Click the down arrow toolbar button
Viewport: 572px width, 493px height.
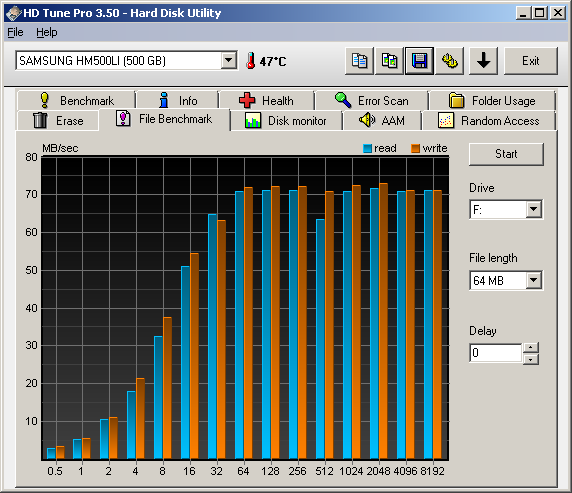tap(483, 61)
